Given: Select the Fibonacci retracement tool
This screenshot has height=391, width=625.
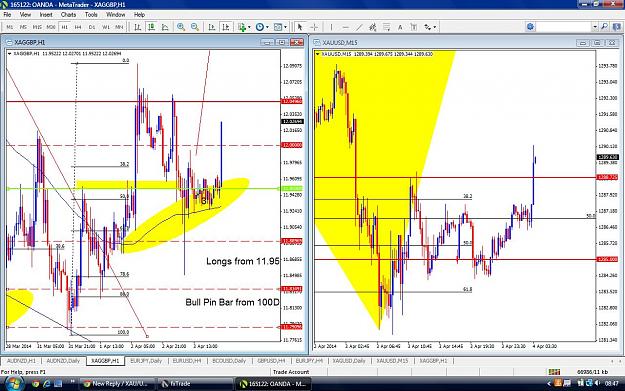Looking at the screenshot, I should pos(386,27).
